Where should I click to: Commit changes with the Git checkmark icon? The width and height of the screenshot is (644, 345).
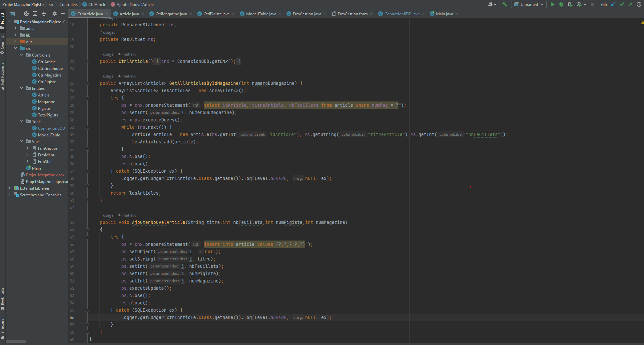pos(622,4)
